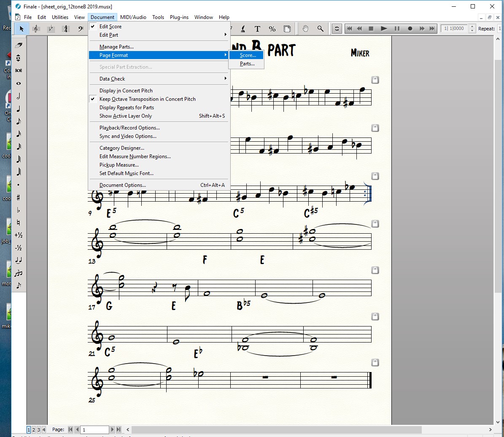Toggle the Edit Score checked item

[x=111, y=27]
